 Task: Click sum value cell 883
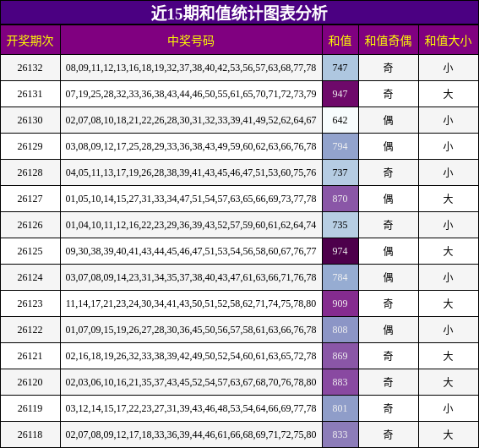340,382
